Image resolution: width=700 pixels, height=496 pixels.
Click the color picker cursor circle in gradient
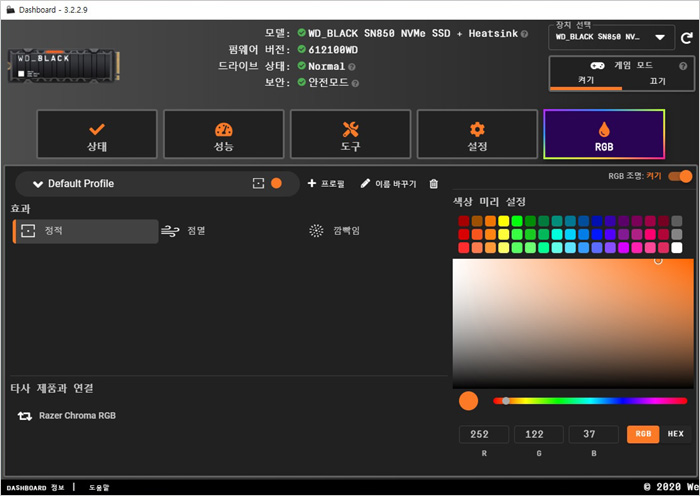click(658, 261)
